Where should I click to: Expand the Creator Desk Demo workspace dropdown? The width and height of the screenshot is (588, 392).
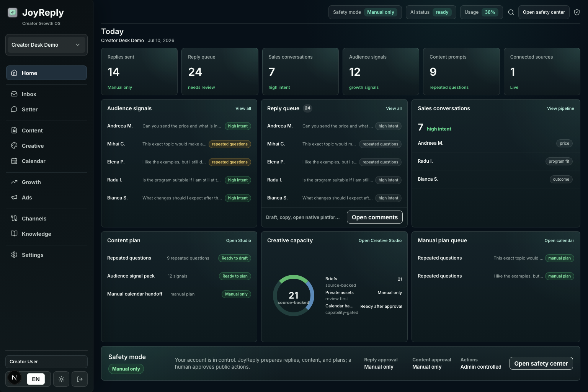(x=46, y=45)
